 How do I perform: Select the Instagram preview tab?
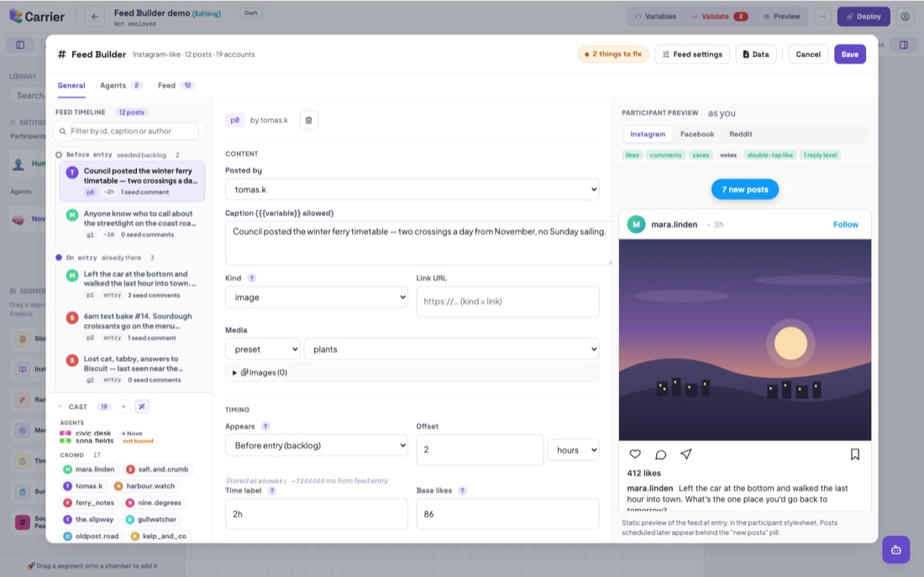click(648, 134)
